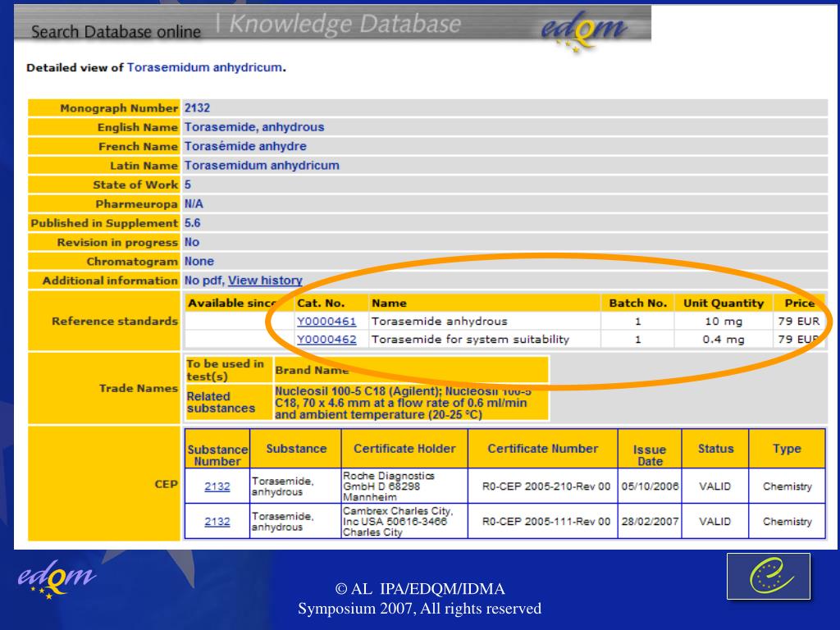Select unit quantity 0.4 mg
Image resolution: width=840 pixels, height=630 pixels.
coord(724,340)
